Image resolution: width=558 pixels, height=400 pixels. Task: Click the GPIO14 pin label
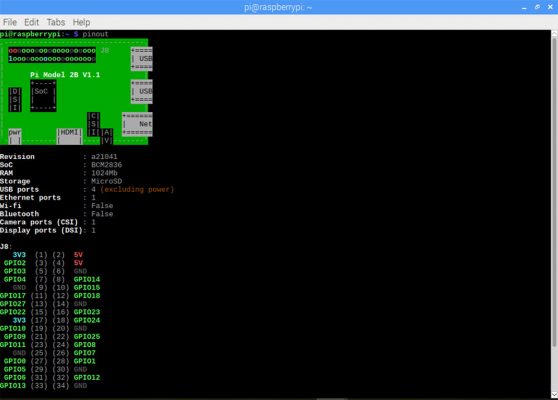coord(87,279)
